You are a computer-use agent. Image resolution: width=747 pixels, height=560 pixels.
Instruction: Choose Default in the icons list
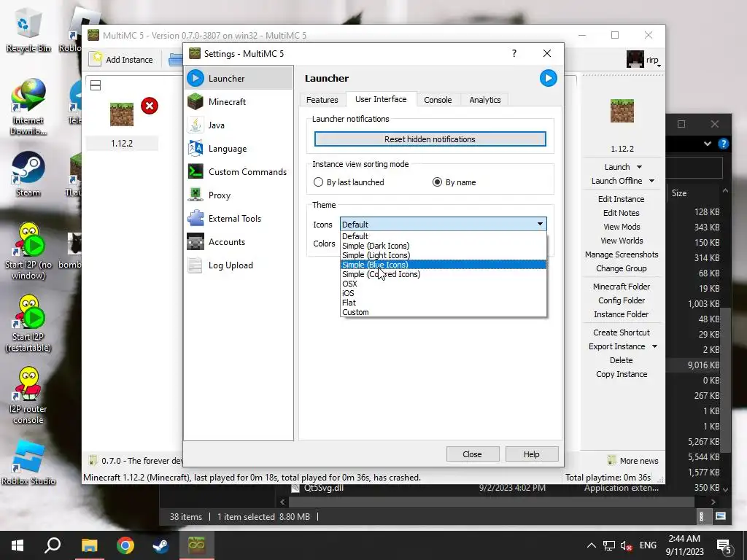pos(444,236)
